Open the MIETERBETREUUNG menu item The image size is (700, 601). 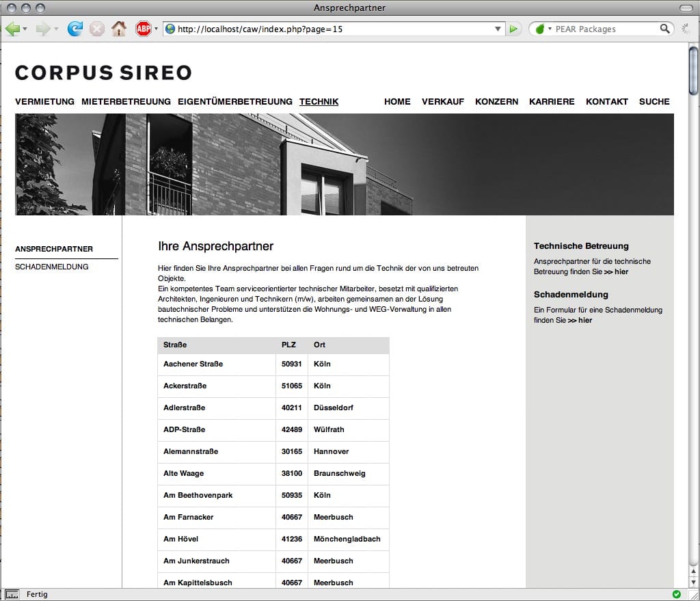tap(126, 101)
